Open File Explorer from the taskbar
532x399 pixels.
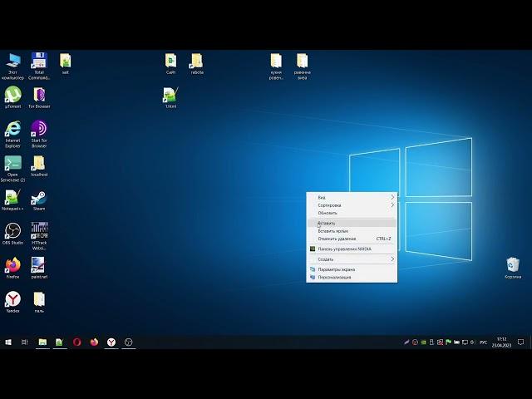42,342
